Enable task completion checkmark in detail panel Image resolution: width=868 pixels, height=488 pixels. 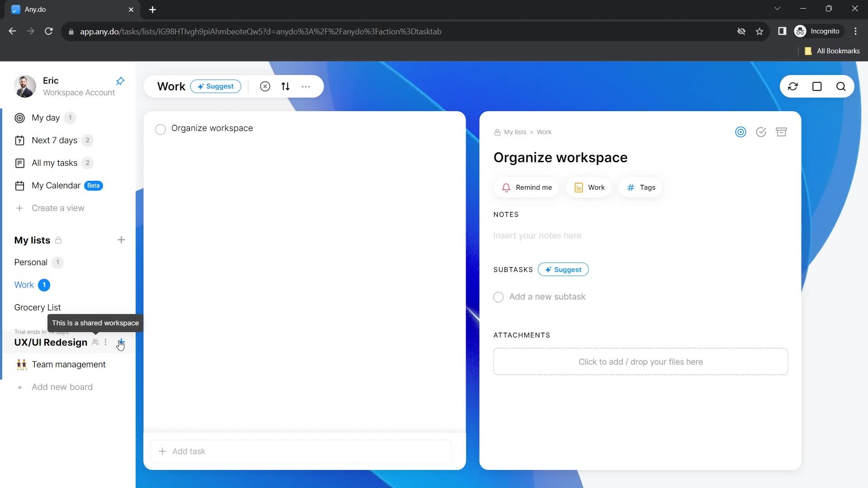click(x=762, y=131)
